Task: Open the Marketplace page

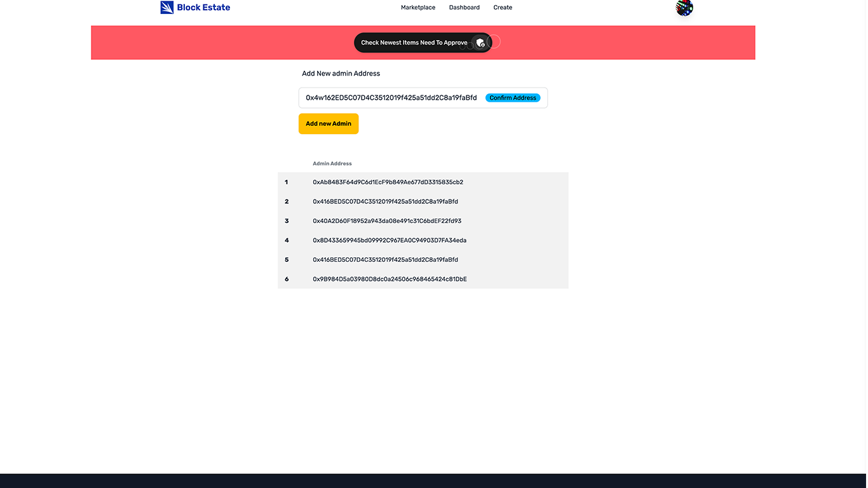Action: pyautogui.click(x=417, y=8)
